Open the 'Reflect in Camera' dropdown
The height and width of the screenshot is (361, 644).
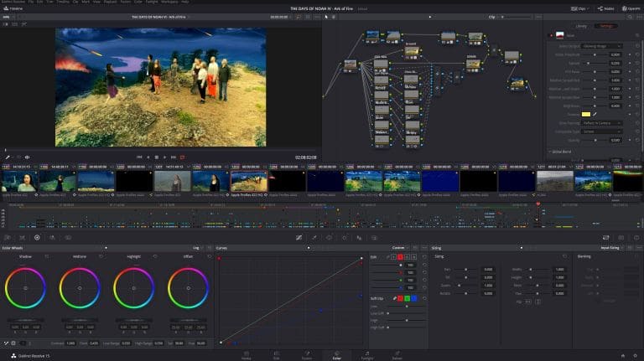pos(602,123)
